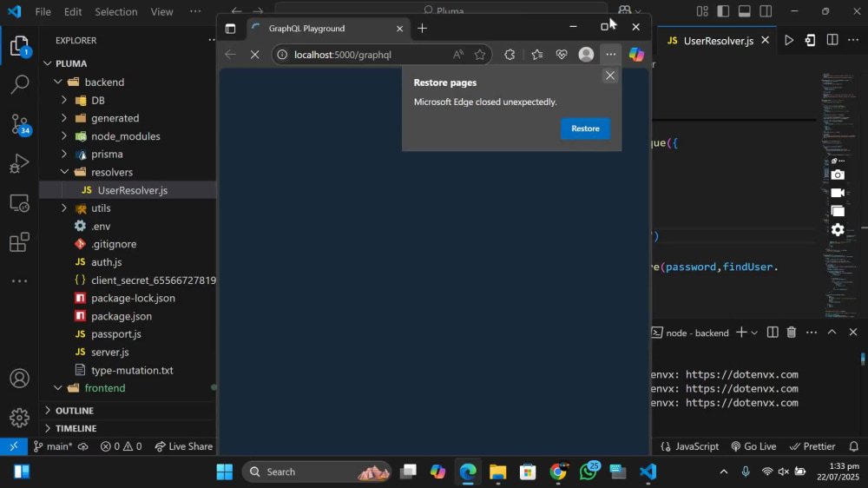Open a new tab in Edge
The width and height of the screenshot is (868, 488).
pos(423,29)
